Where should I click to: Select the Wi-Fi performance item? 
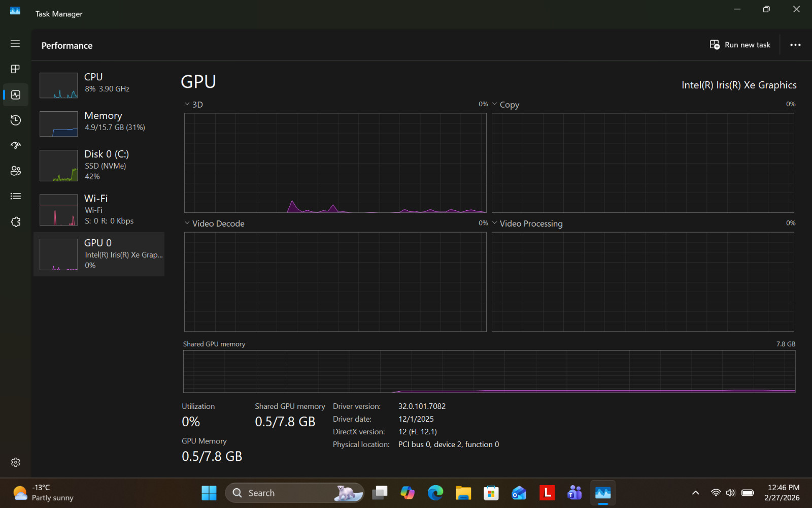point(99,209)
